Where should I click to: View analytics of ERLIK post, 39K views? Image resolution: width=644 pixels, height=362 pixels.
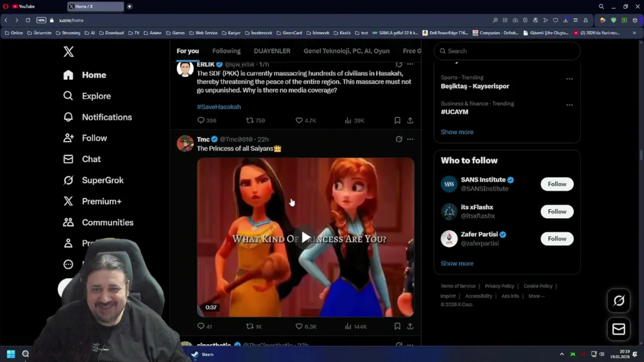click(x=354, y=121)
